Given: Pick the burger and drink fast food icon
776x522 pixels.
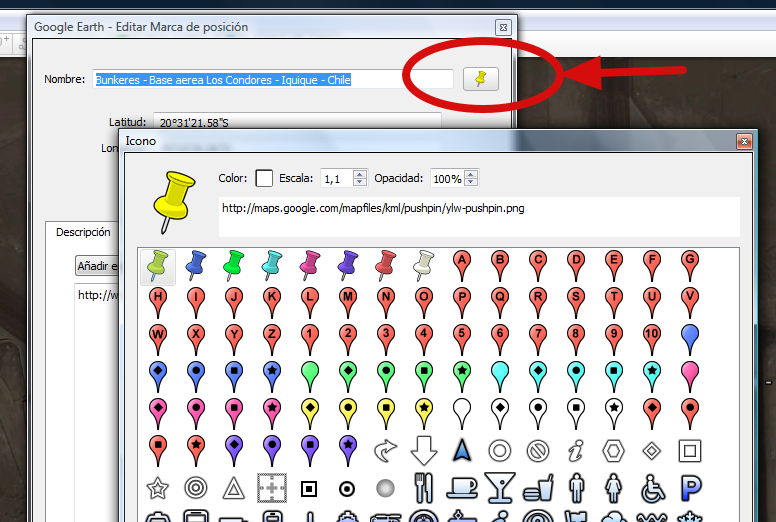Looking at the screenshot, I should coord(538,488).
